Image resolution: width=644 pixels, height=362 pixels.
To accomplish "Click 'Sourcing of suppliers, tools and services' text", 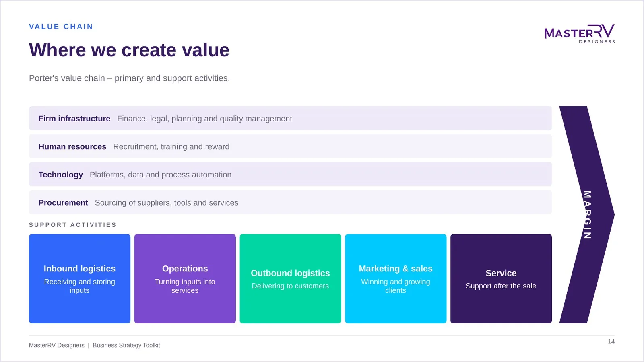I will click(167, 203).
